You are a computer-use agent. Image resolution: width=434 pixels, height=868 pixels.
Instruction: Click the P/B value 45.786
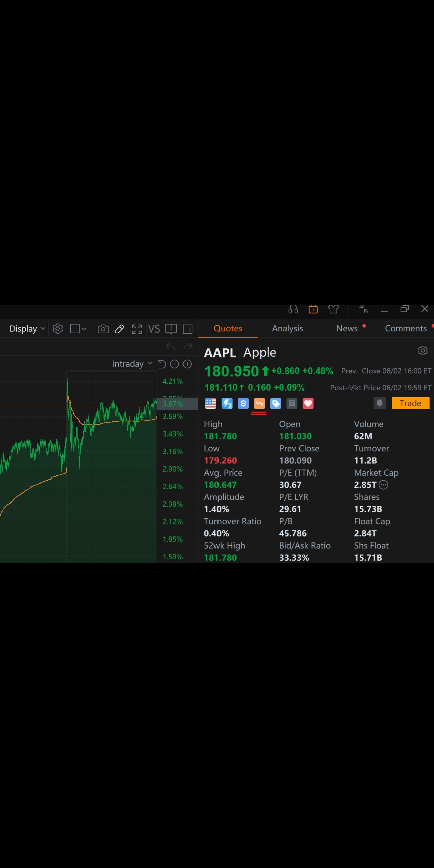(293, 533)
